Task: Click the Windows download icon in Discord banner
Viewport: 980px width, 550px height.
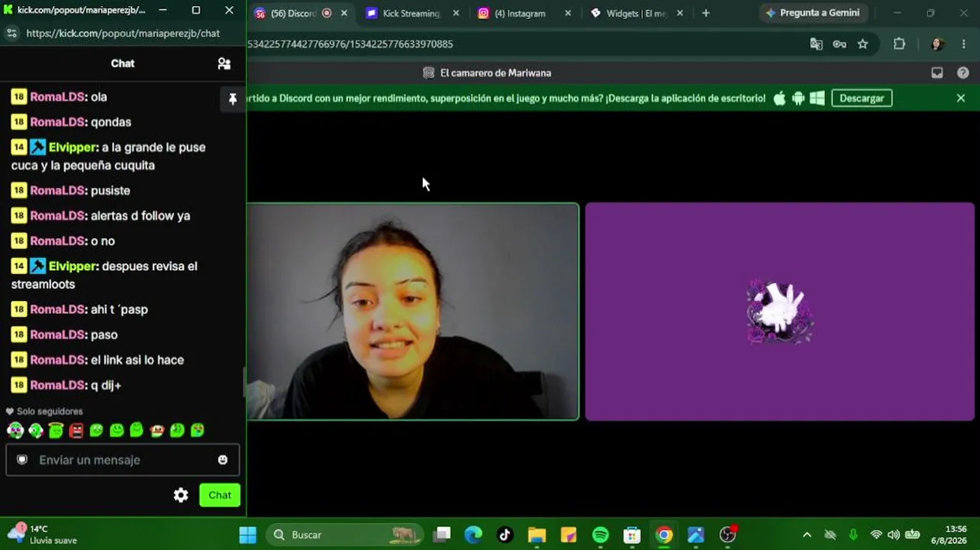Action: (817, 99)
